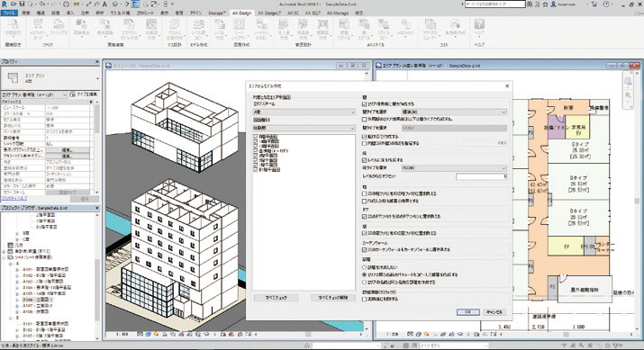Click the star favorites icon in title bar
Screen dimensions: 644x350
(x=545, y=4)
